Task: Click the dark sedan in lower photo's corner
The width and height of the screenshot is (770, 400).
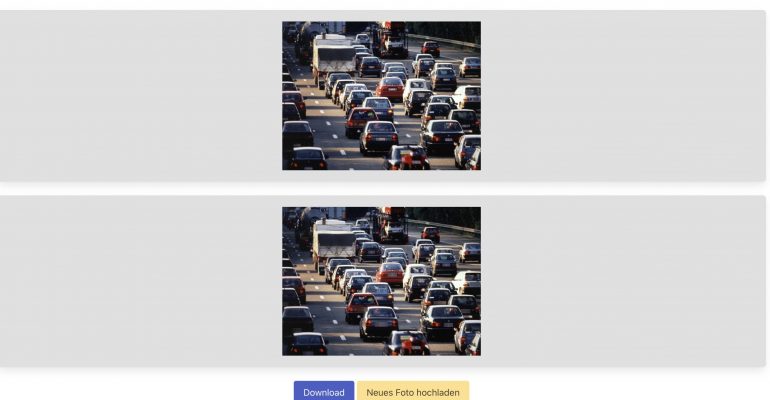Action: [x=307, y=344]
